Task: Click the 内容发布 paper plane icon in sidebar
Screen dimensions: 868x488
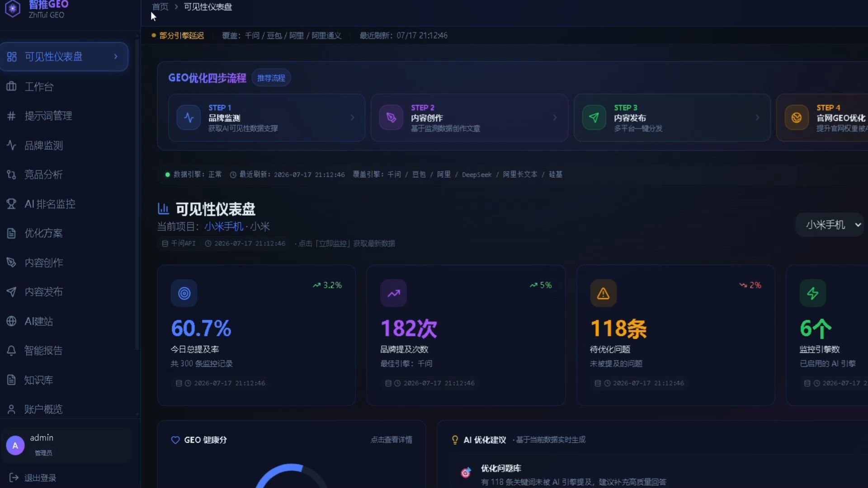Action: click(11, 291)
